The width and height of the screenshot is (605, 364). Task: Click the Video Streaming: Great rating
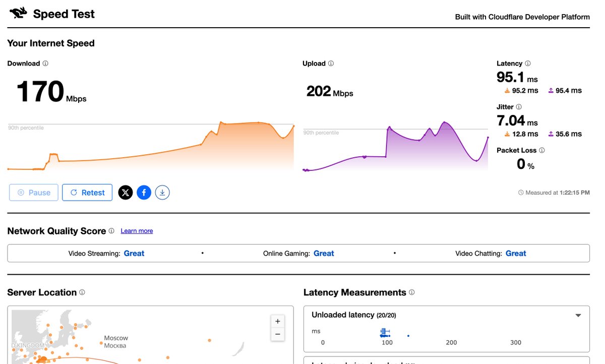tap(106, 254)
